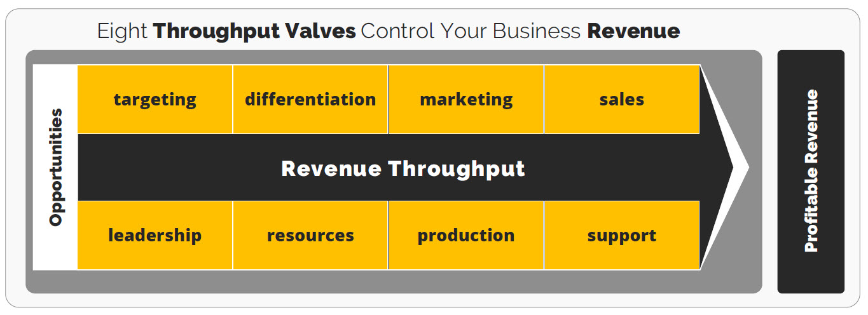Click the white Opportunities column
This screenshot has height=315, width=868.
coord(55,168)
